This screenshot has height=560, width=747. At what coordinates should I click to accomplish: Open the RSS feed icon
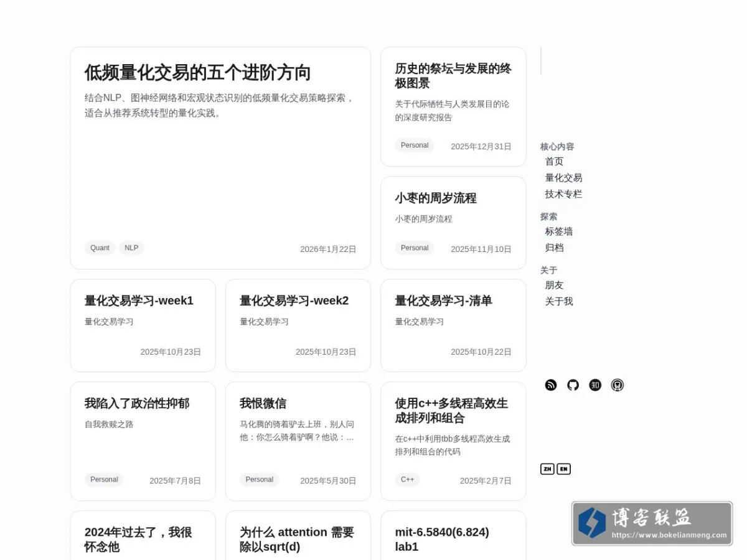tap(551, 385)
